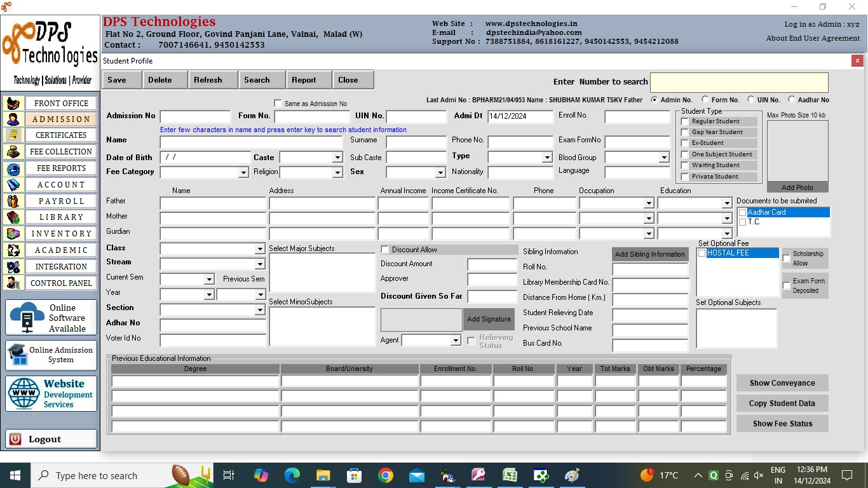Open the Fee Category dropdown
This screenshot has height=488, width=868.
click(243, 172)
